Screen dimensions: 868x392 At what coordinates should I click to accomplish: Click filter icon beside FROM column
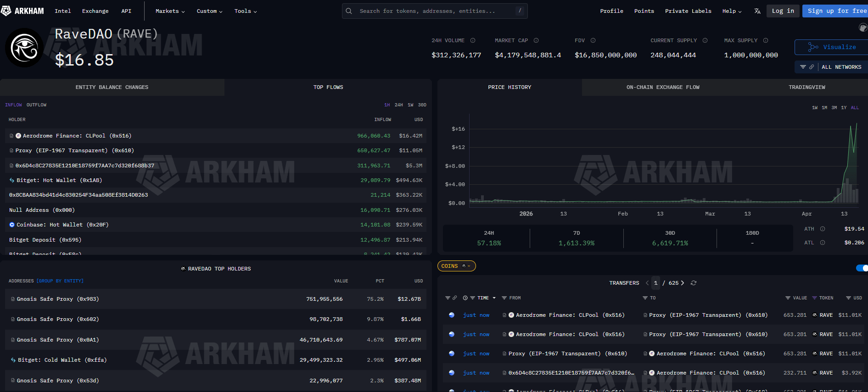click(504, 298)
